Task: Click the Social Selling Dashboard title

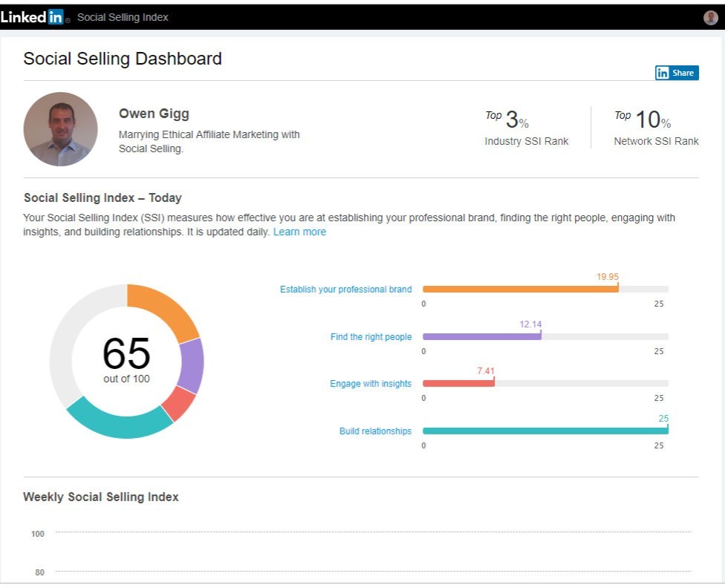Action: click(x=123, y=59)
